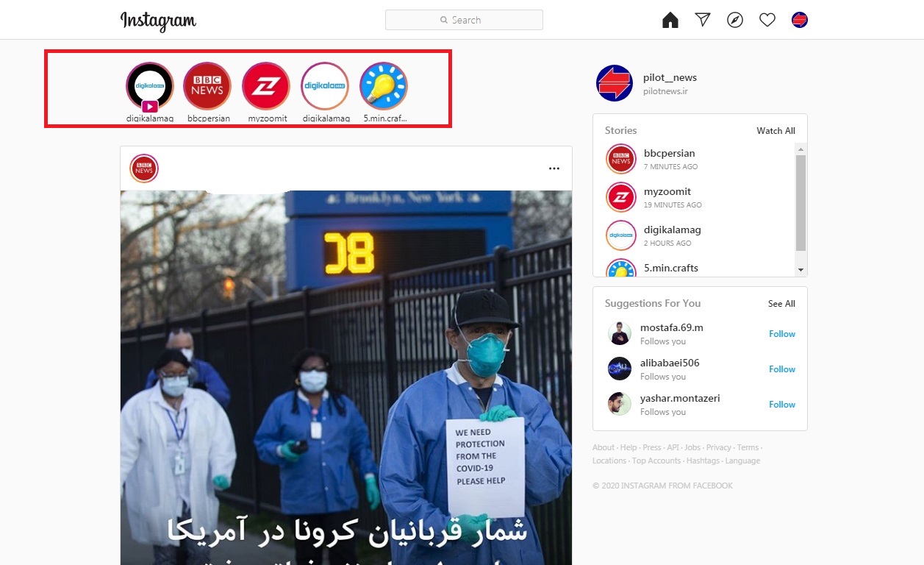Screen dimensions: 924x565
Task: Open the Hashtags footer link
Action: pos(703,461)
